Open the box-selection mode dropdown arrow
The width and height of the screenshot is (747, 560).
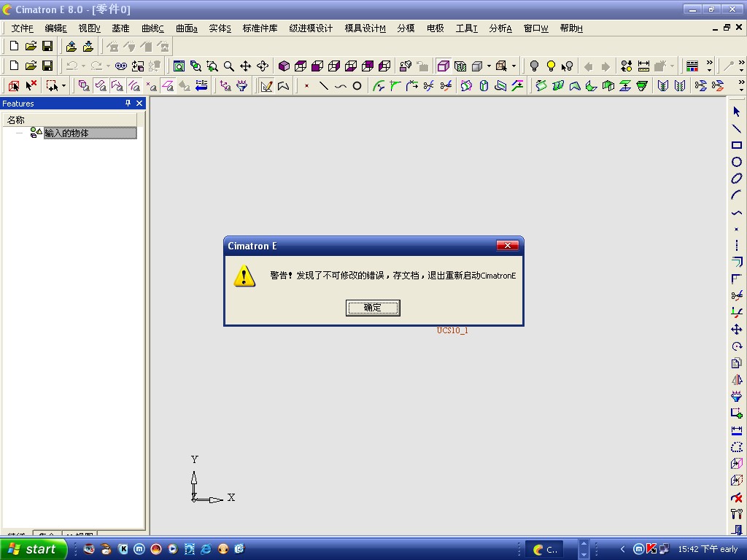point(63,86)
